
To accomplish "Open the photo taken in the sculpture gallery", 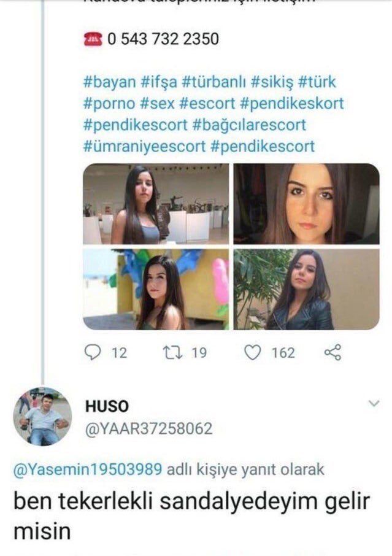I will point(156,204).
